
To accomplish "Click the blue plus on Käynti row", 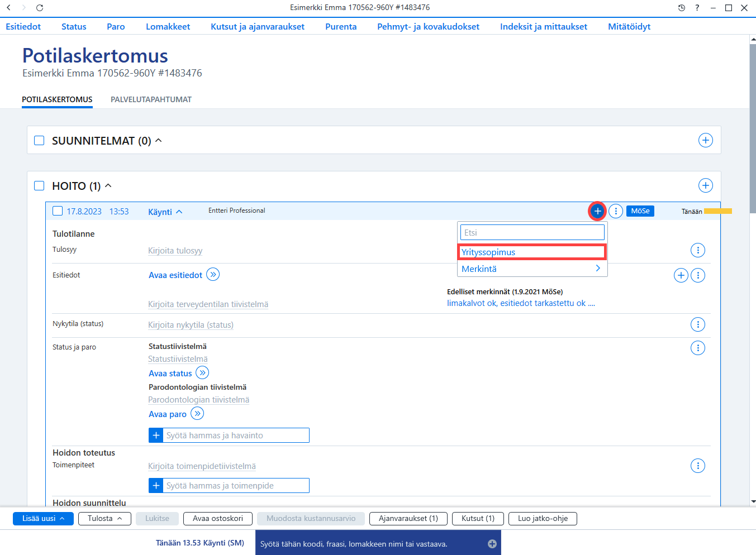I will 597,211.
